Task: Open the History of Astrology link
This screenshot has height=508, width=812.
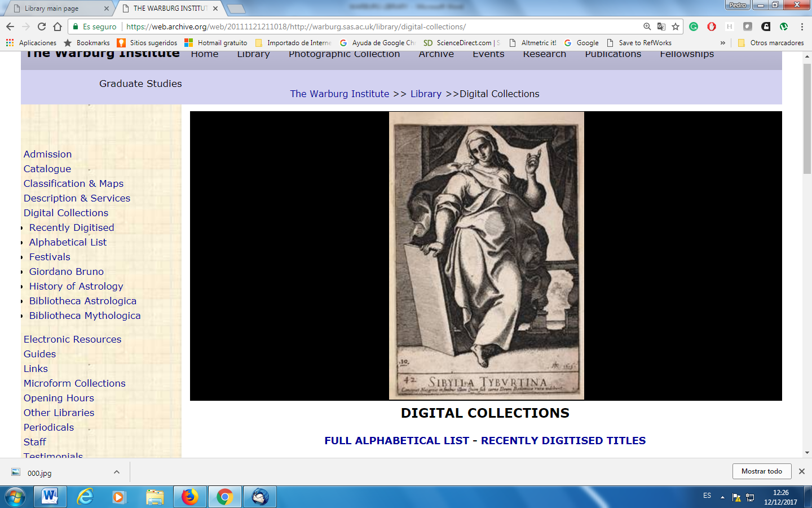Action: [x=76, y=286]
